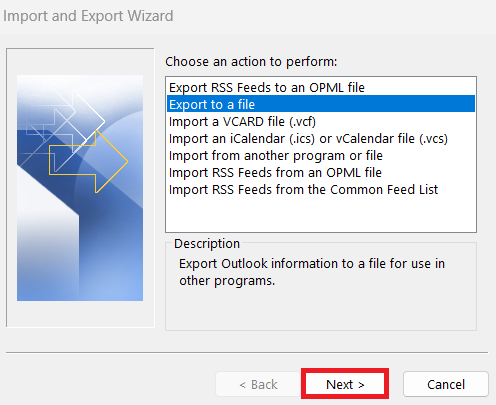Screen dimensions: 496x405
Task: Click the Import and Export Wizard title text
Action: (x=88, y=16)
